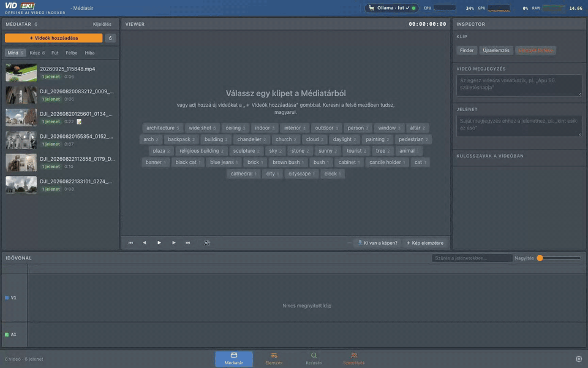Switch to the Keresés bottom tab
The height and width of the screenshot is (368, 588).
click(314, 359)
